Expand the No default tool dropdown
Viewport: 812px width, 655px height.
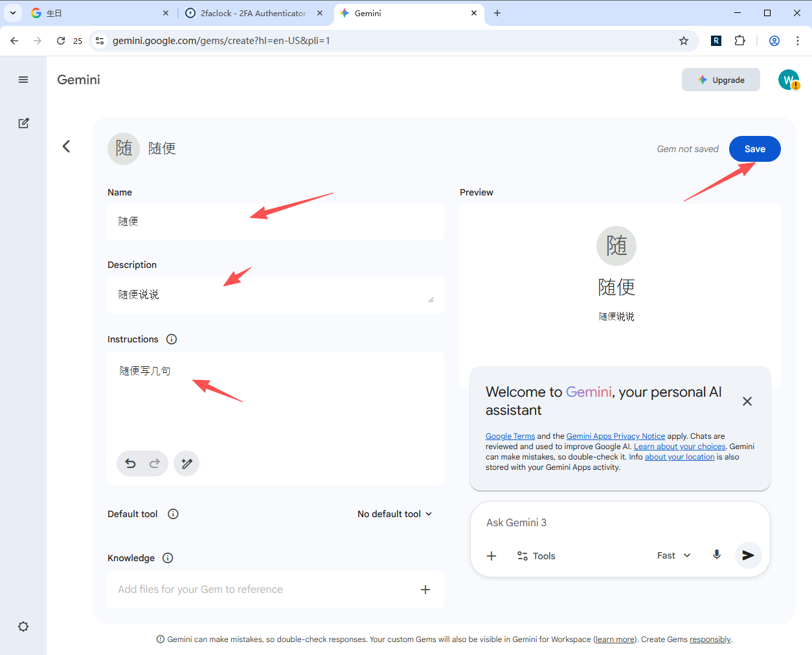coord(394,514)
